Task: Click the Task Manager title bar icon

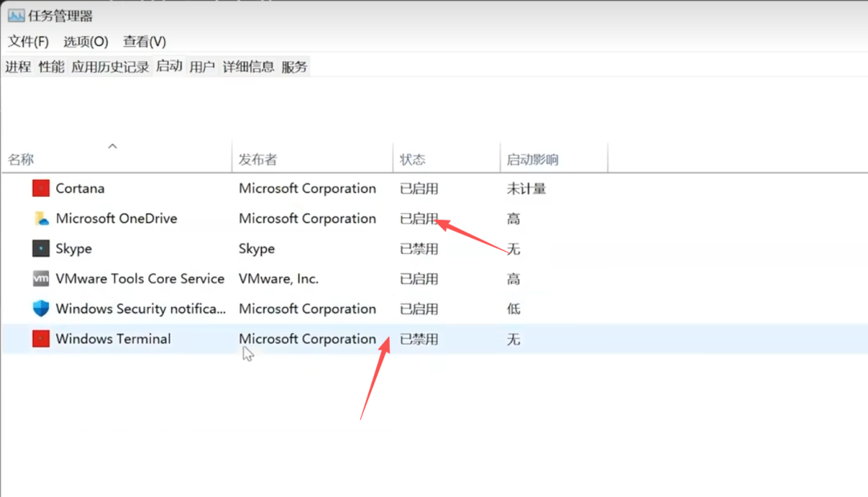Action: tap(16, 15)
